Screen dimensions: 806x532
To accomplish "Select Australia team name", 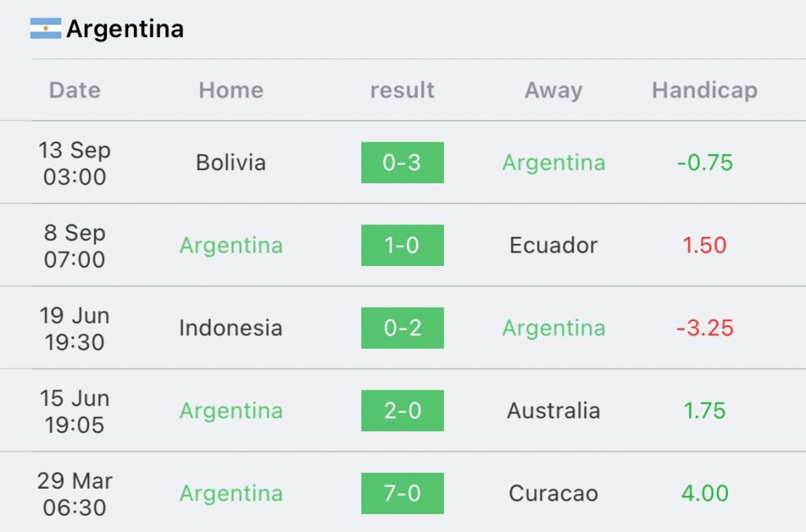I will 553,411.
